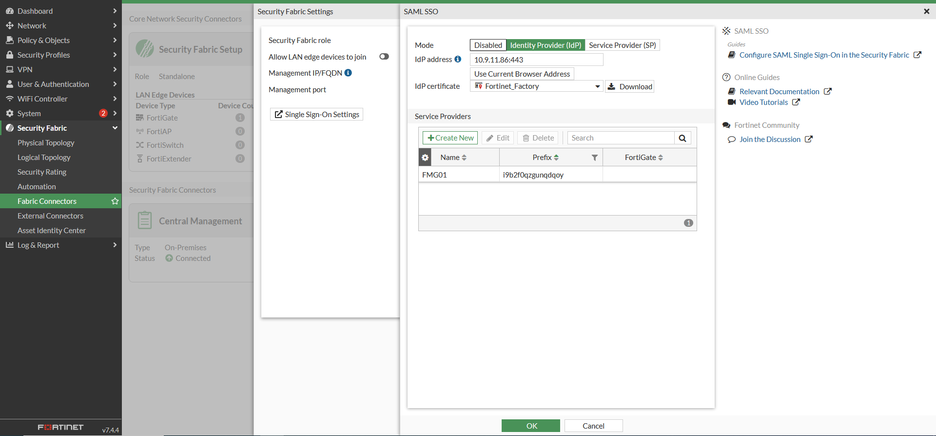This screenshot has width=936, height=436.
Task: Click the Service Providers search field
Action: 621,138
